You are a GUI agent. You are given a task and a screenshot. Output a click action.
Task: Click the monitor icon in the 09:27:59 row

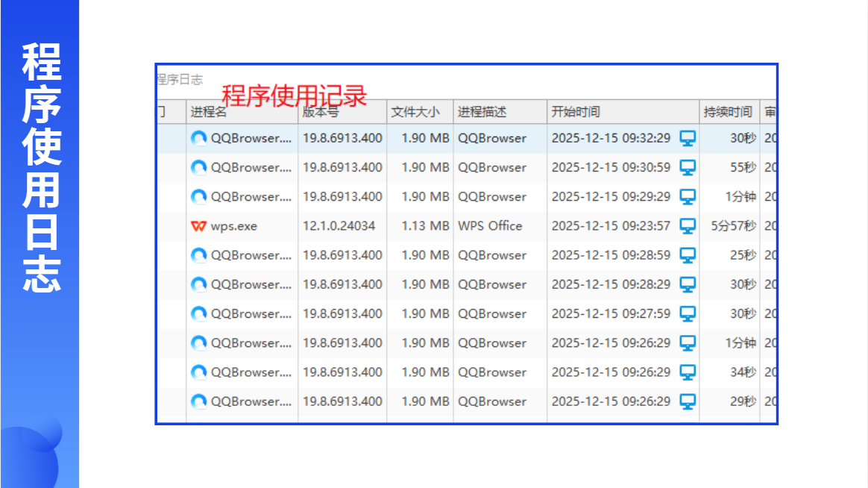[688, 313]
